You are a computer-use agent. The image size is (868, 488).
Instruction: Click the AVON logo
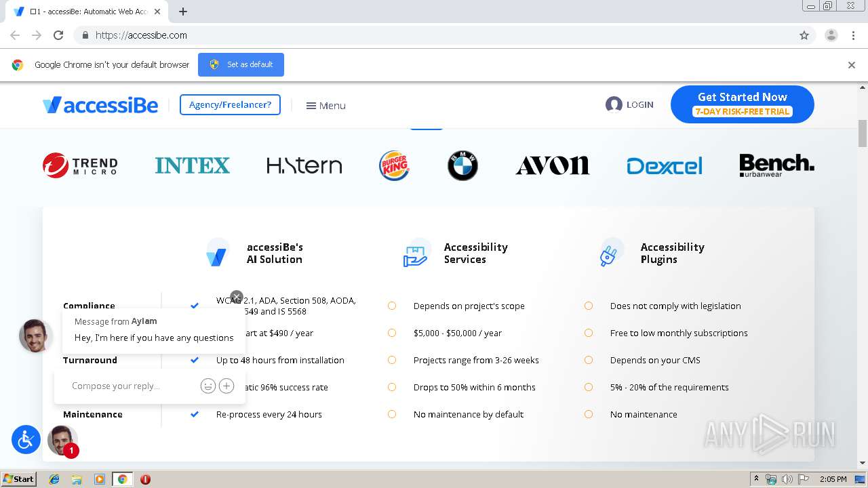click(552, 165)
